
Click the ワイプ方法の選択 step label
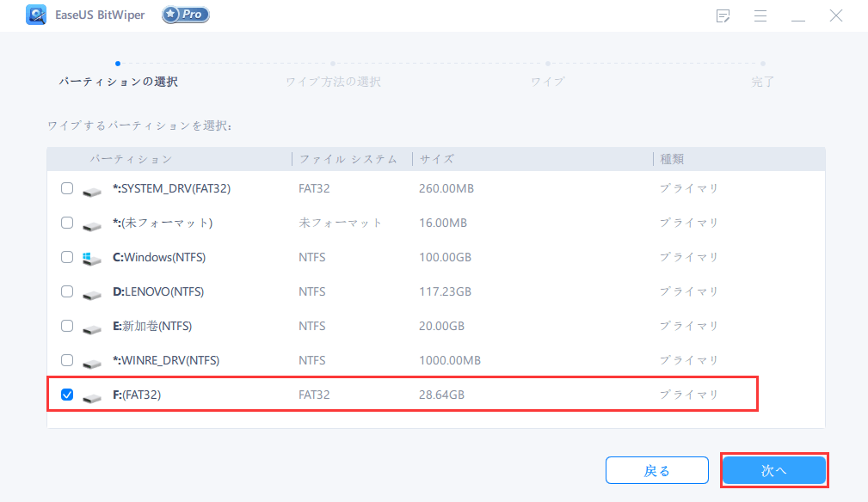click(x=333, y=82)
